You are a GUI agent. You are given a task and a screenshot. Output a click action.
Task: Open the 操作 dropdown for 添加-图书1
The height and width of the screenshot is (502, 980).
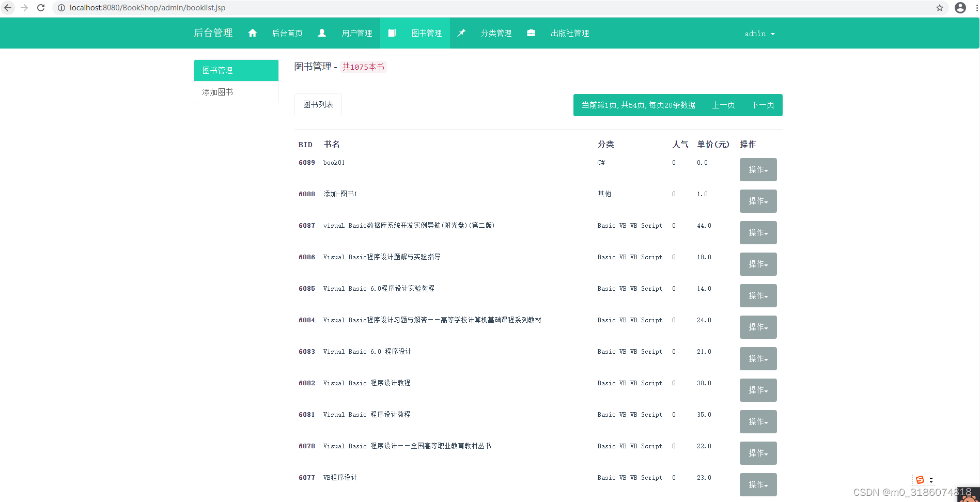point(758,201)
